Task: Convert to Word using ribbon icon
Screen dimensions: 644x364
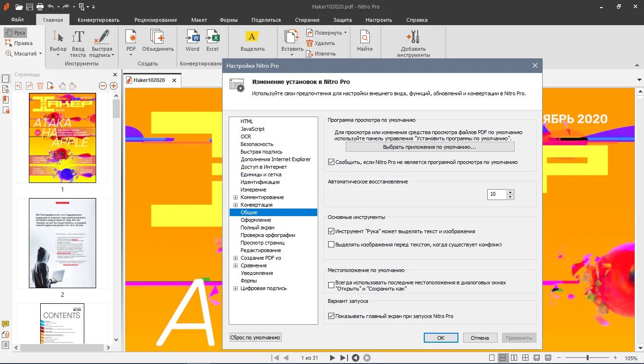Action: tap(192, 41)
